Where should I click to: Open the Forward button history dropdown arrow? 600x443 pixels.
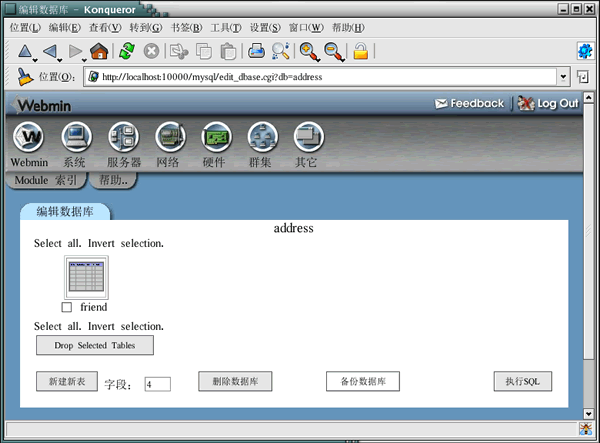[x=84, y=60]
